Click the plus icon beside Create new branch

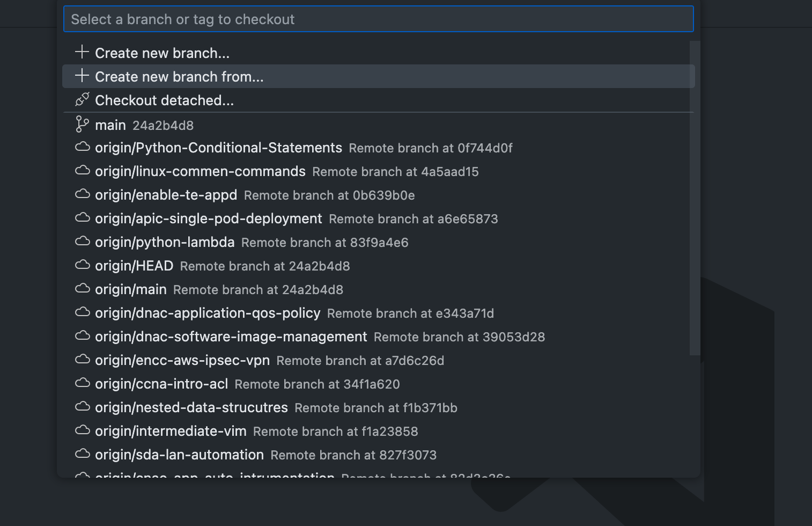(82, 52)
